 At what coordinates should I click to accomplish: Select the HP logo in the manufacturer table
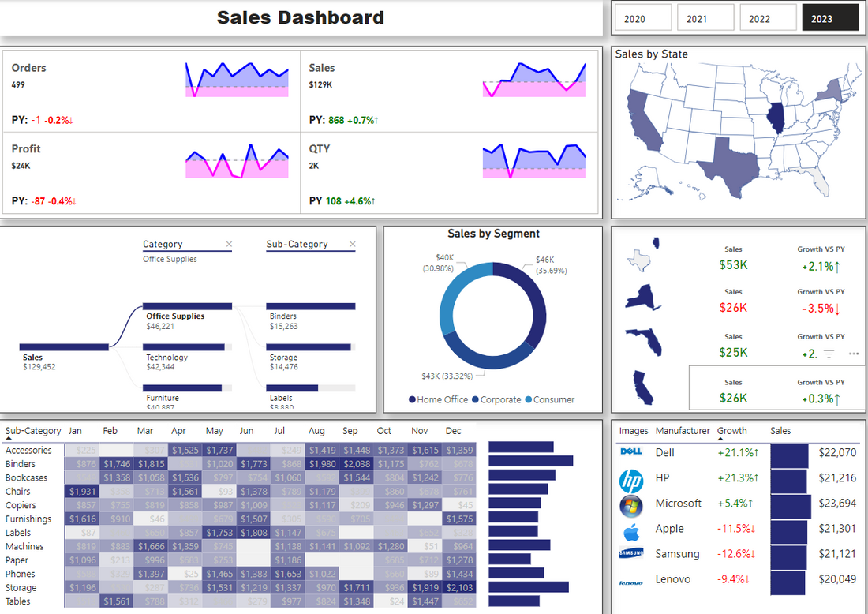coord(631,481)
